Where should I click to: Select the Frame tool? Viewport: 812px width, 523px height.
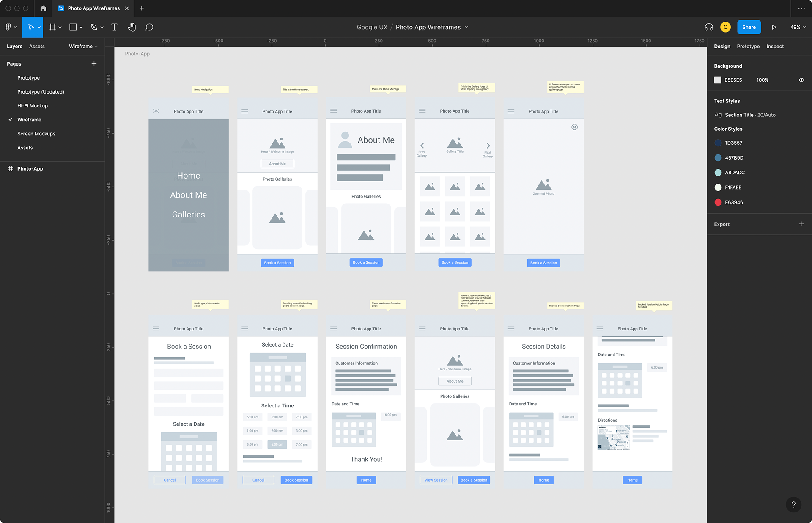[52, 27]
